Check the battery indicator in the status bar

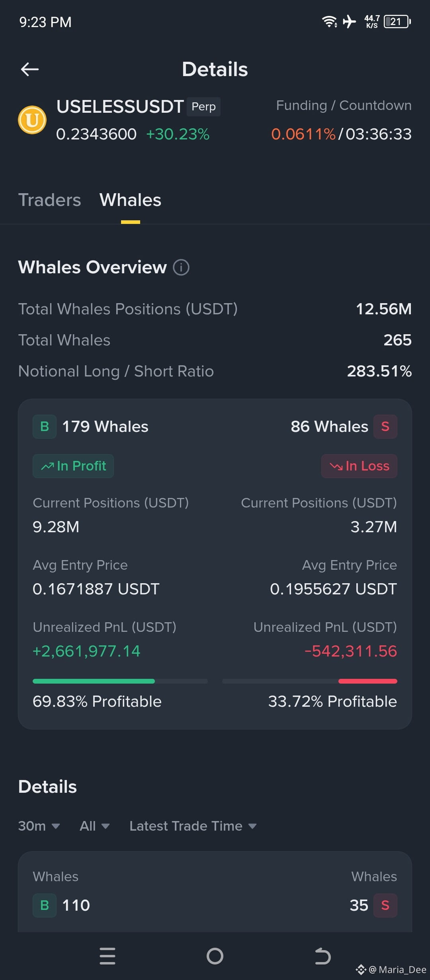click(397, 22)
